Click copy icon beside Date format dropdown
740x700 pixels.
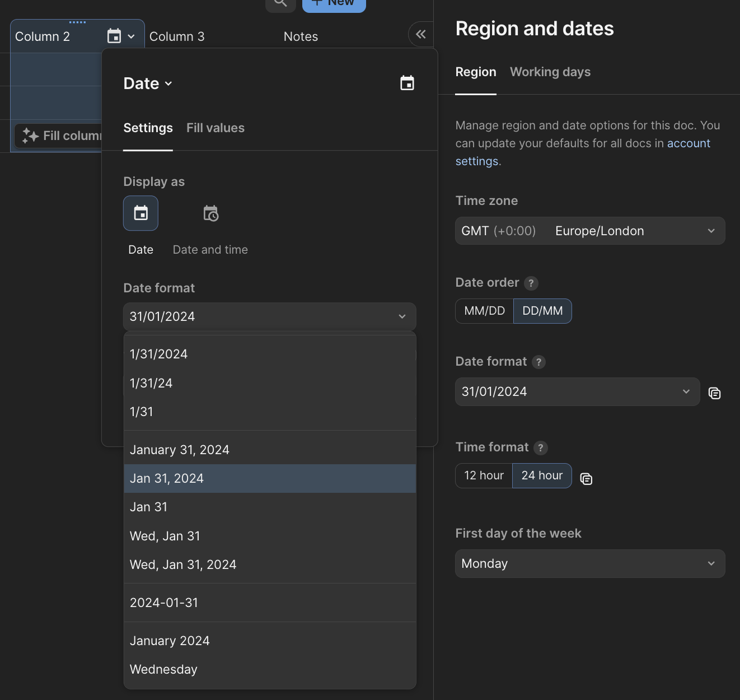pos(714,393)
